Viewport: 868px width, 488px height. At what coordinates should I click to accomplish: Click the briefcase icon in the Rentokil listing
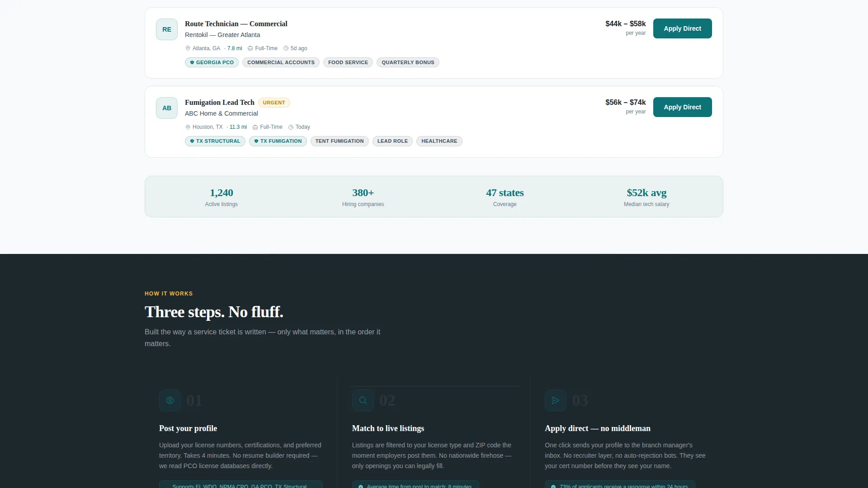[250, 48]
